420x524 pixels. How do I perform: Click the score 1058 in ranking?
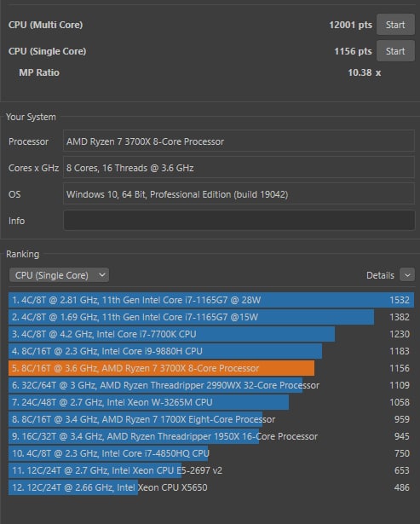pyautogui.click(x=400, y=402)
